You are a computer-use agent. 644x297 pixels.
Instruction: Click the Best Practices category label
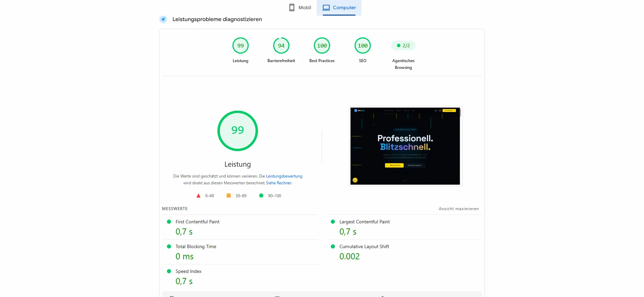322,61
